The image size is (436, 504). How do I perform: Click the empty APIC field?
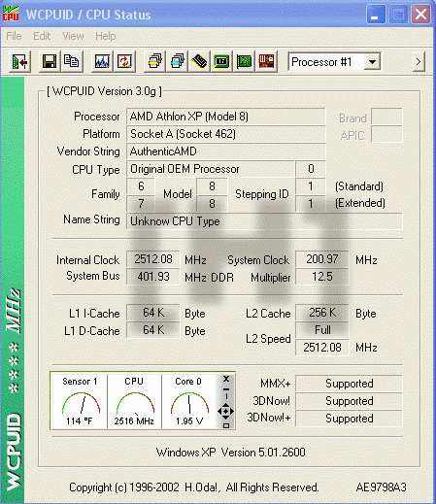[386, 134]
